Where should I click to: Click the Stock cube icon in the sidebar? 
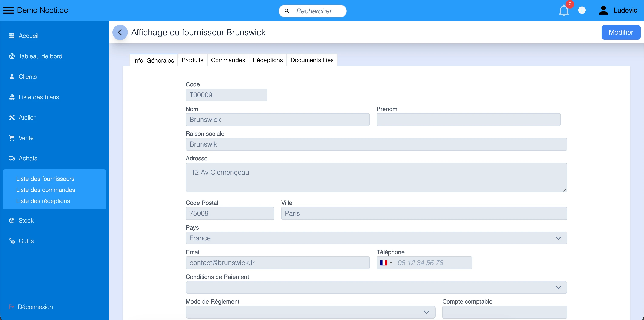(12, 220)
